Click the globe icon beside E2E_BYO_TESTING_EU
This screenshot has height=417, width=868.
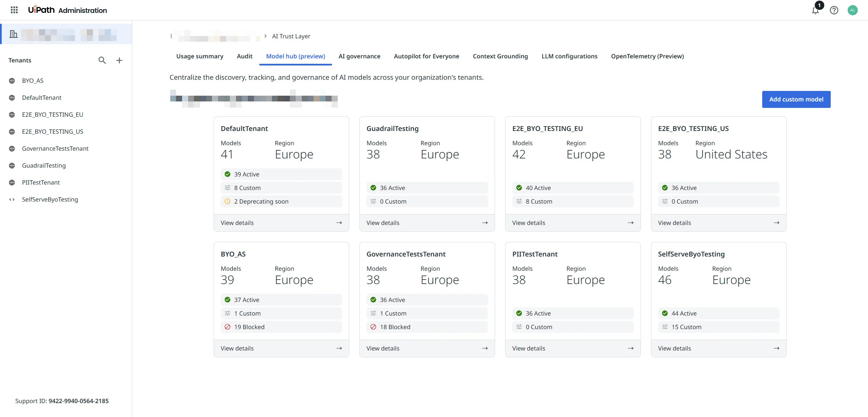(x=12, y=115)
